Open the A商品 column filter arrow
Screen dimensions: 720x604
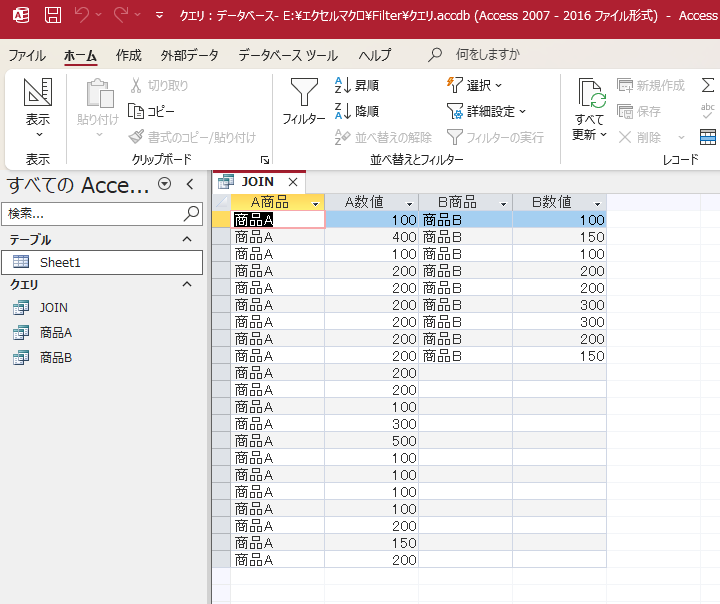tap(315, 203)
